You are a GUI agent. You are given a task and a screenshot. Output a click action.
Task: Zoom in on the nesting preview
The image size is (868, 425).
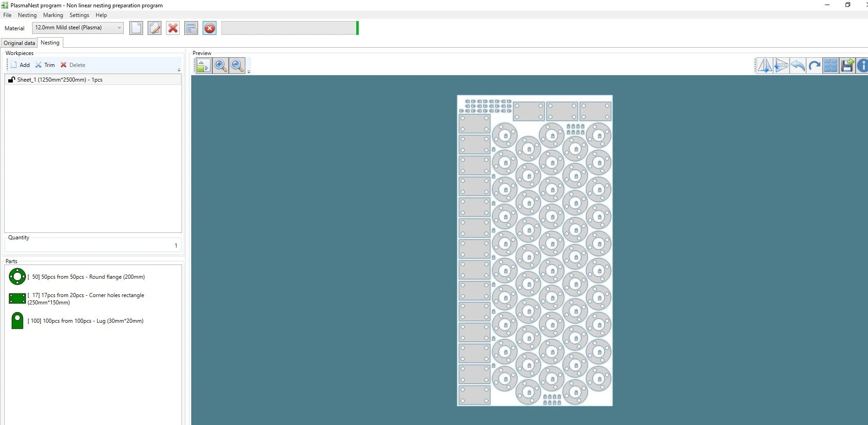220,66
